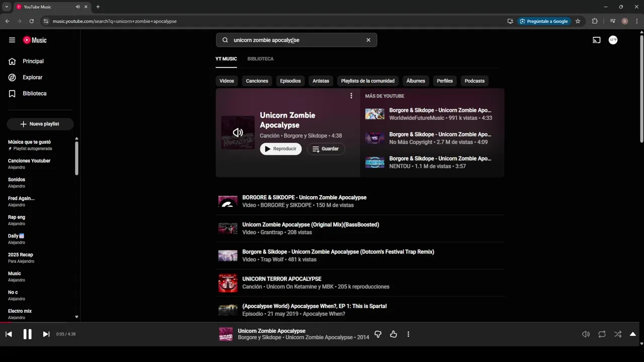Toggle shuffle mode
The image size is (644, 362).
pos(618,334)
